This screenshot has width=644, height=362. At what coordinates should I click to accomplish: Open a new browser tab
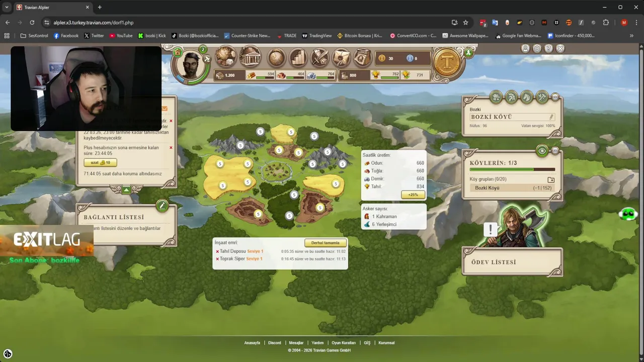click(x=100, y=7)
